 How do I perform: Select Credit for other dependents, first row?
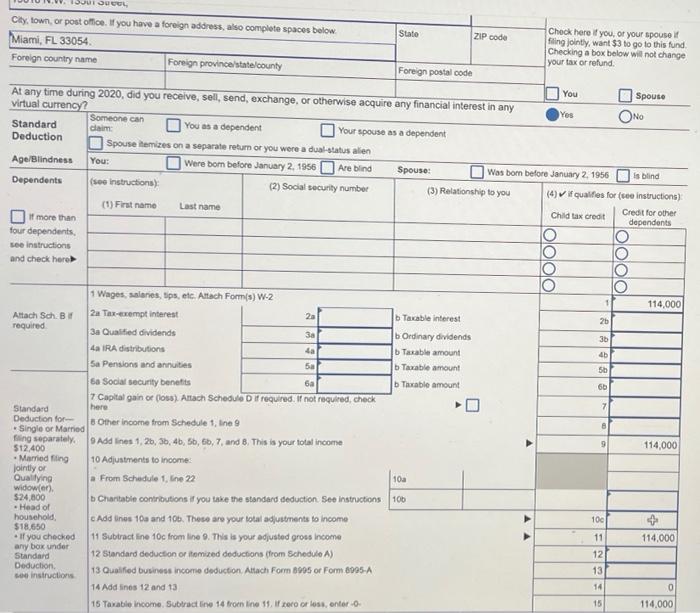coord(621,237)
